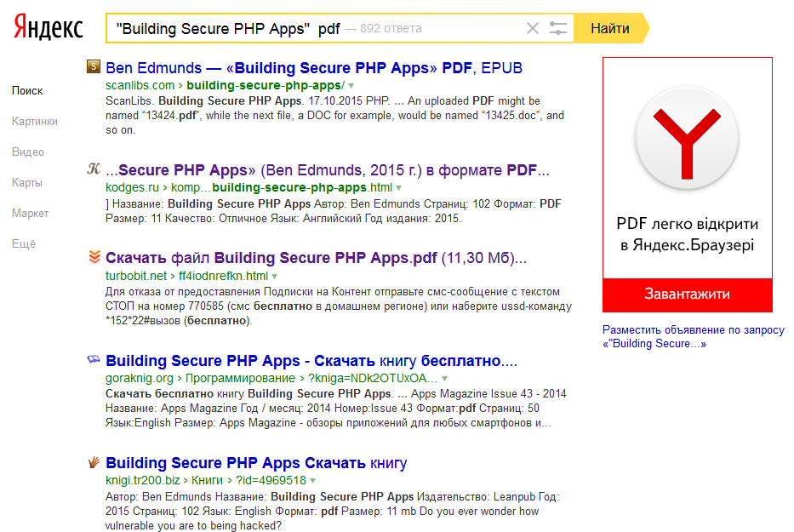Viewport: 794px width, 532px height.
Task: Click the red Завантажити download button
Action: click(687, 295)
